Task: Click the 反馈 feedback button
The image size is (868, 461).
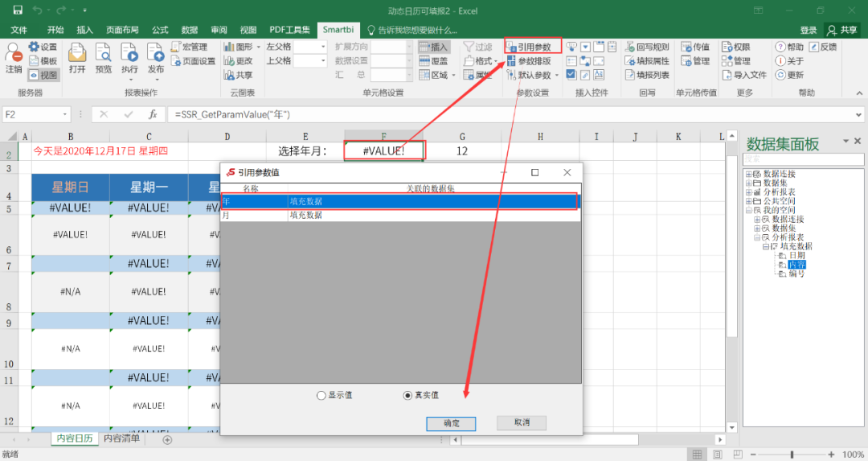Action: coord(823,47)
